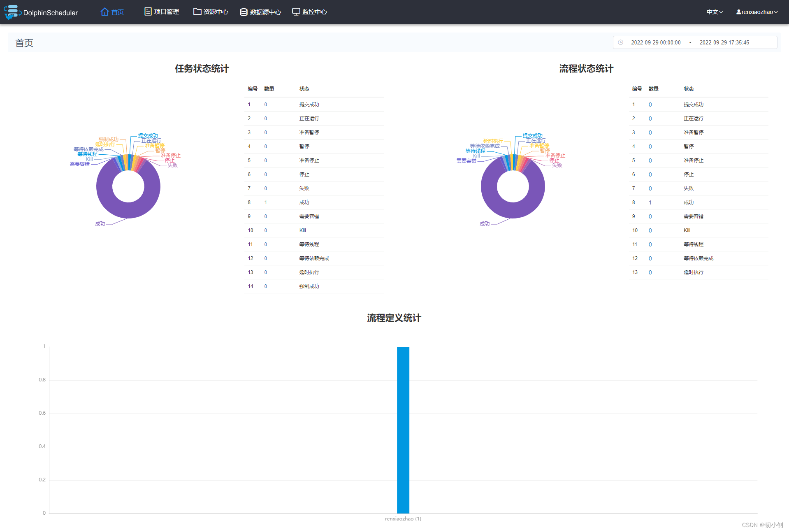The height and width of the screenshot is (532, 789).
Task: Expand the renxiaozhao user dropdown
Action: coord(757,12)
